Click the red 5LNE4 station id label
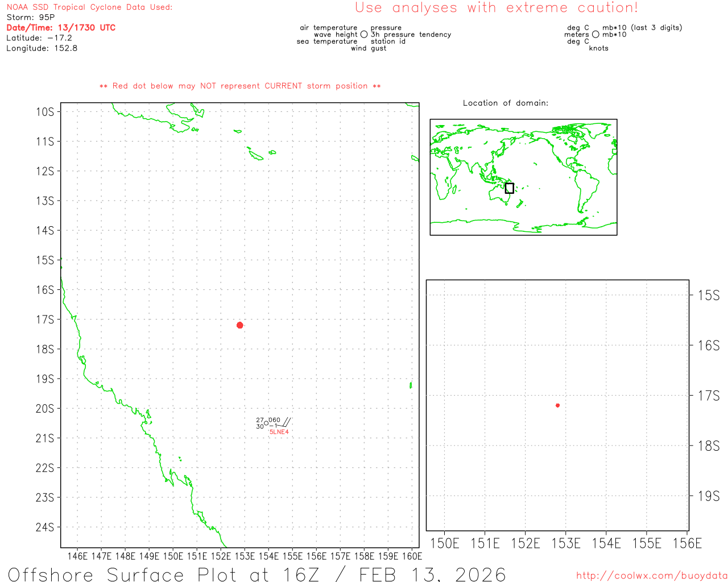This screenshot has width=728, height=582. (x=279, y=432)
